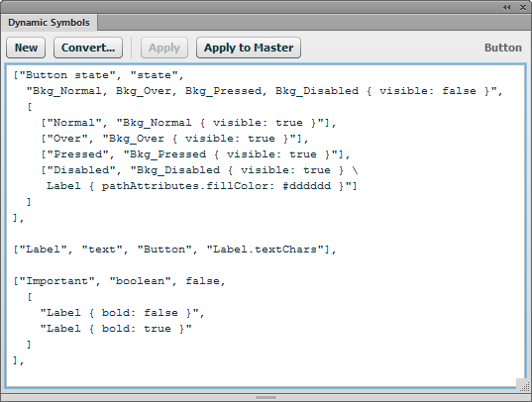Place cursor in "Button state" code line

coord(98,75)
